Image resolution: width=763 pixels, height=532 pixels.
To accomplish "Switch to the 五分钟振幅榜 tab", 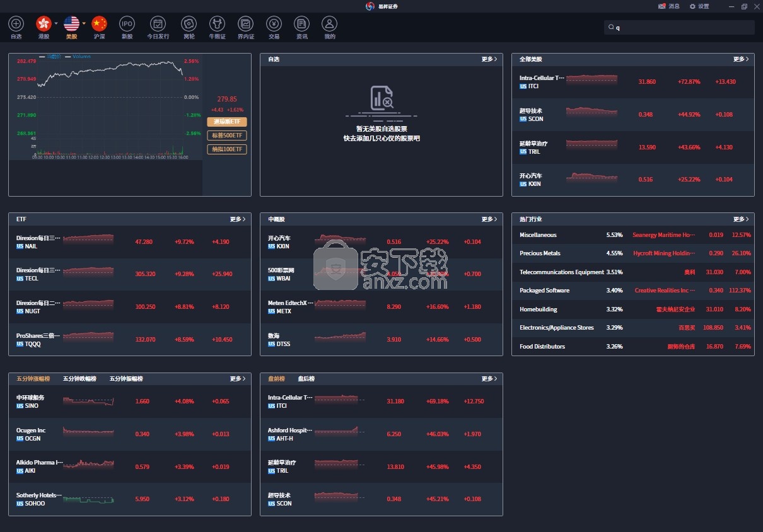I will [126, 379].
